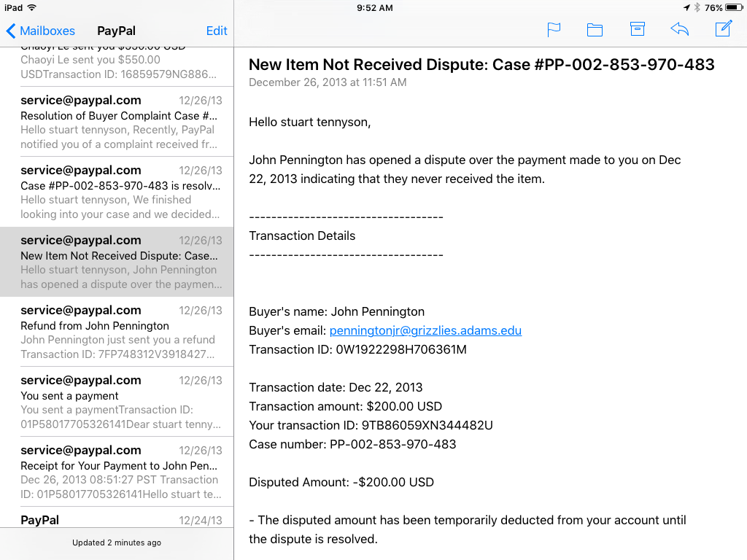Tap the Hello stuart tennyson greeting

coord(309,122)
